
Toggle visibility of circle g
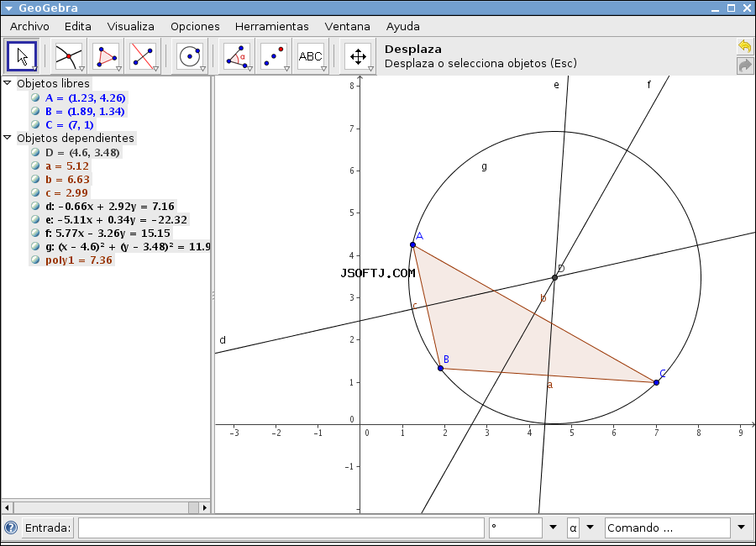tap(35, 246)
